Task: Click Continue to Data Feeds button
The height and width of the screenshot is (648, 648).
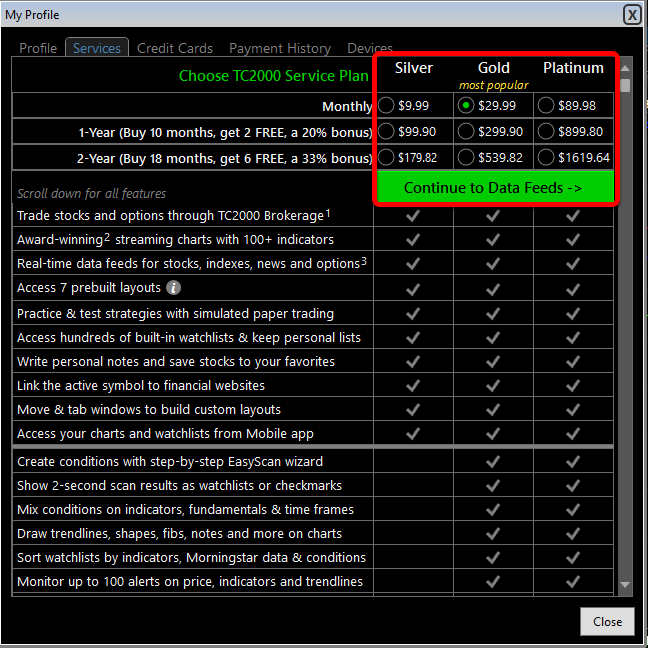Action: 495,188
